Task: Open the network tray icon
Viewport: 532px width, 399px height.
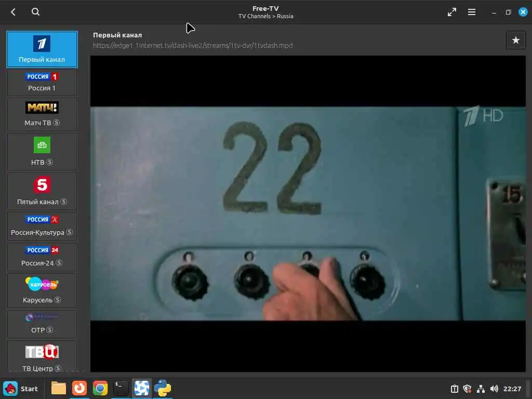Action: pyautogui.click(x=481, y=389)
